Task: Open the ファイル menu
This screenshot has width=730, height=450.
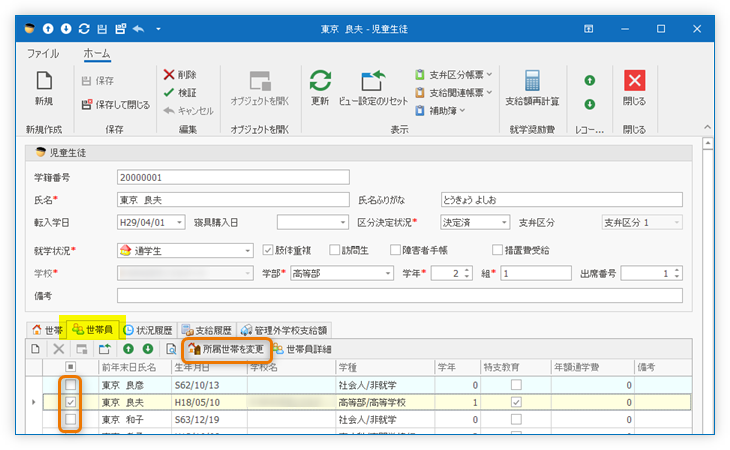Action: pos(43,54)
